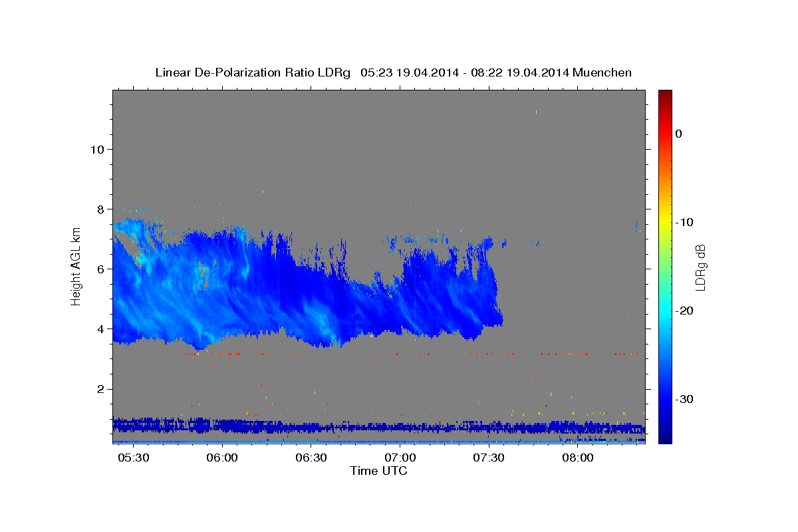This screenshot has height=532, width=798.
Task: Click the dark blue bottom of the colorbar
Action: [x=665, y=436]
